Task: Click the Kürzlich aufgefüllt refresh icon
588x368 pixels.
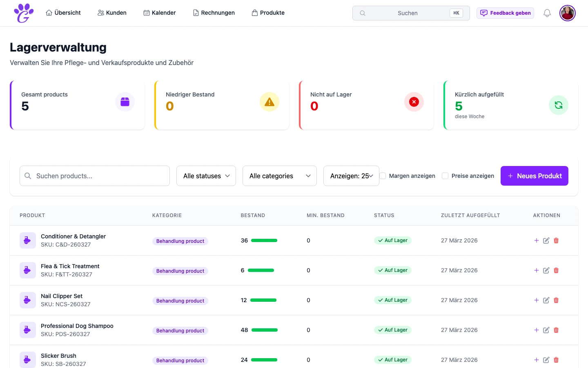Action: click(558, 105)
